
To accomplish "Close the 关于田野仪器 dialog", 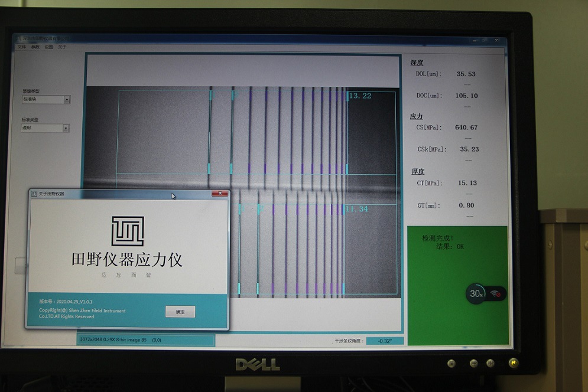I will [220, 193].
